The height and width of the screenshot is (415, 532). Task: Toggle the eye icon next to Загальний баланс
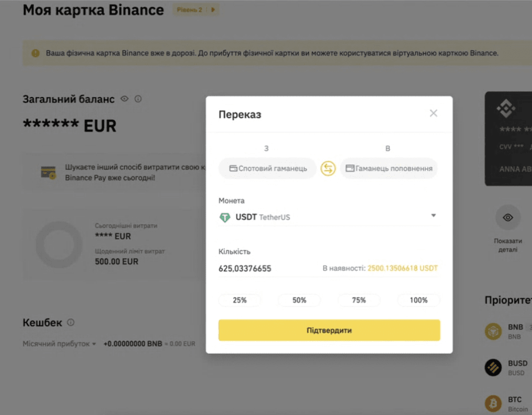click(x=124, y=99)
